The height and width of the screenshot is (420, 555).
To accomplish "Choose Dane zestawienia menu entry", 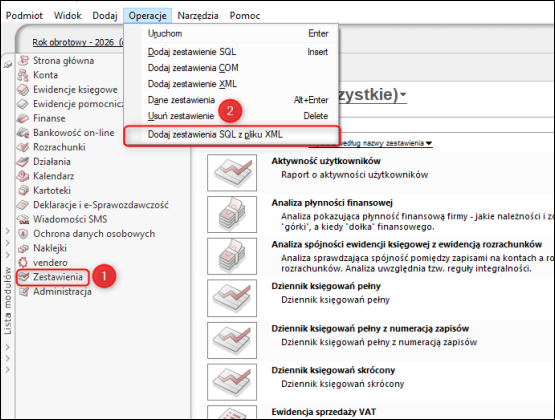I will (x=232, y=100).
